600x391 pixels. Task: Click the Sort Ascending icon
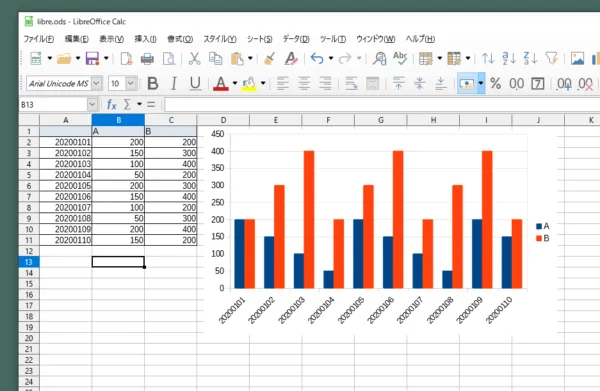(509, 59)
